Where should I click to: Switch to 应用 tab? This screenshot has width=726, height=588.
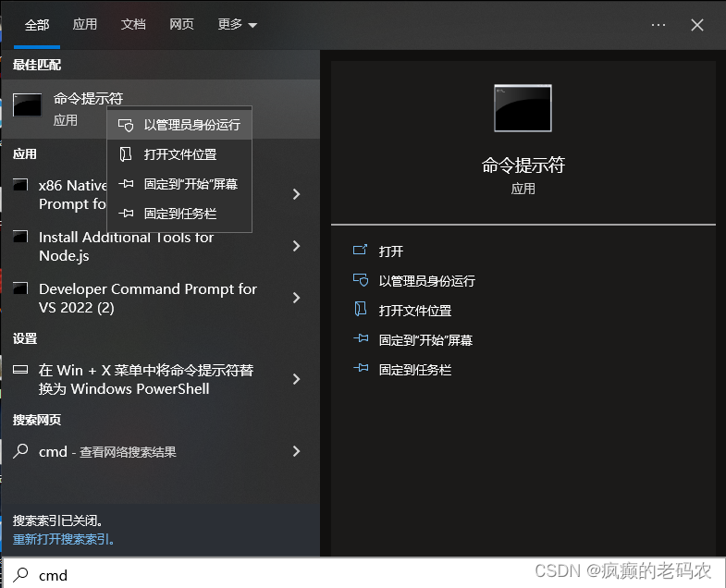pyautogui.click(x=85, y=25)
